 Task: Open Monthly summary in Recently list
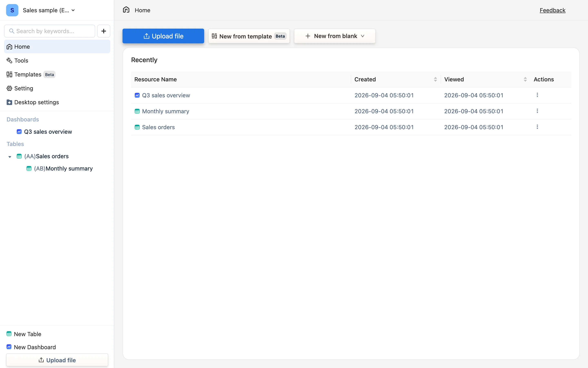[x=166, y=111]
